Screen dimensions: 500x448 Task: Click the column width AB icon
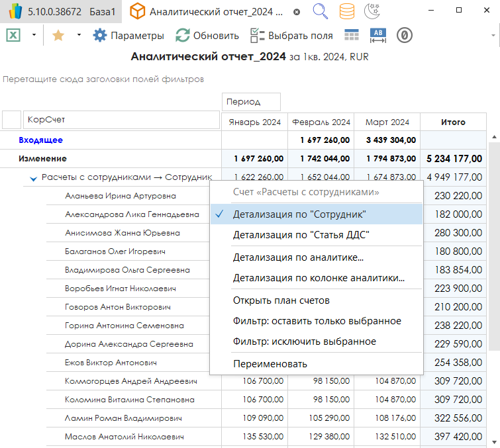click(x=377, y=36)
